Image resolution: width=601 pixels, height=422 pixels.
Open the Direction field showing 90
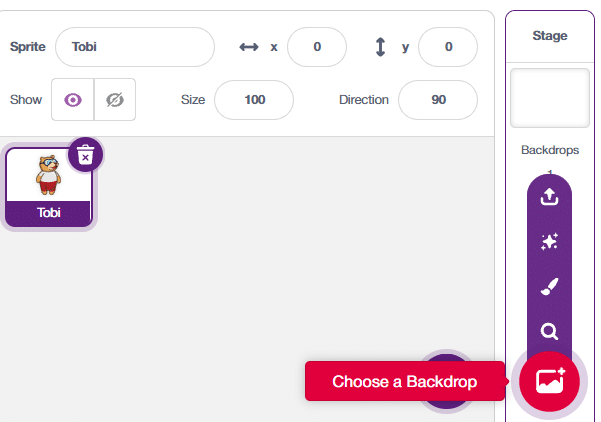[x=438, y=100]
